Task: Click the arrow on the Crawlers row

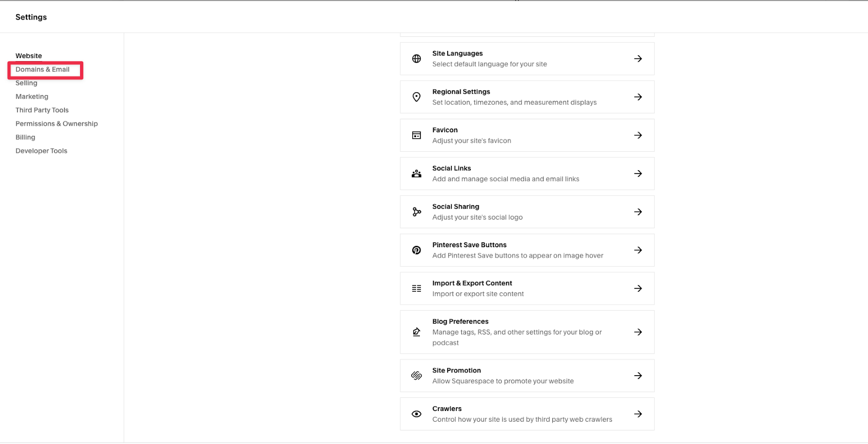Action: [638, 414]
